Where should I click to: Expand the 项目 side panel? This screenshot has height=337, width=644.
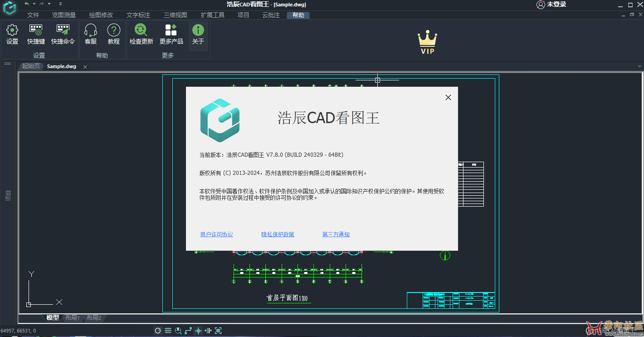8,196
